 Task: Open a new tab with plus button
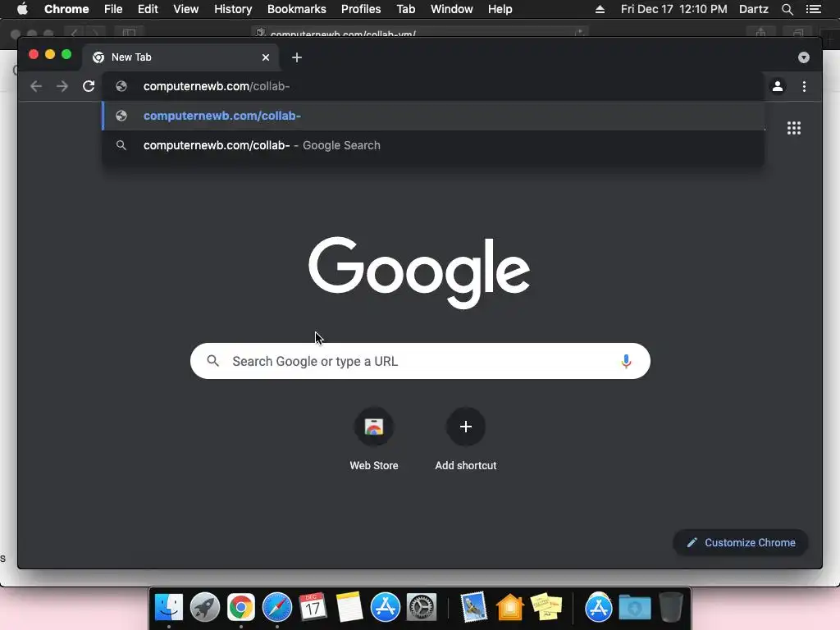click(x=297, y=57)
